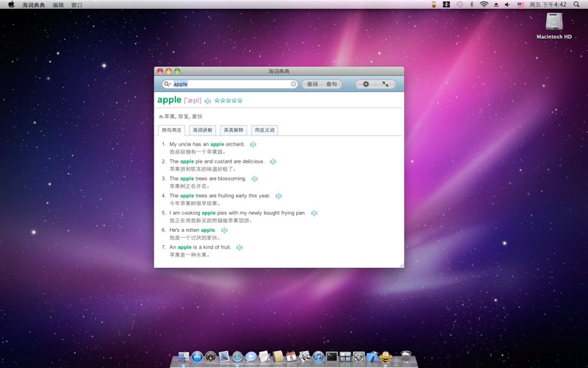Open Dashboard from the Dock

tap(210, 357)
